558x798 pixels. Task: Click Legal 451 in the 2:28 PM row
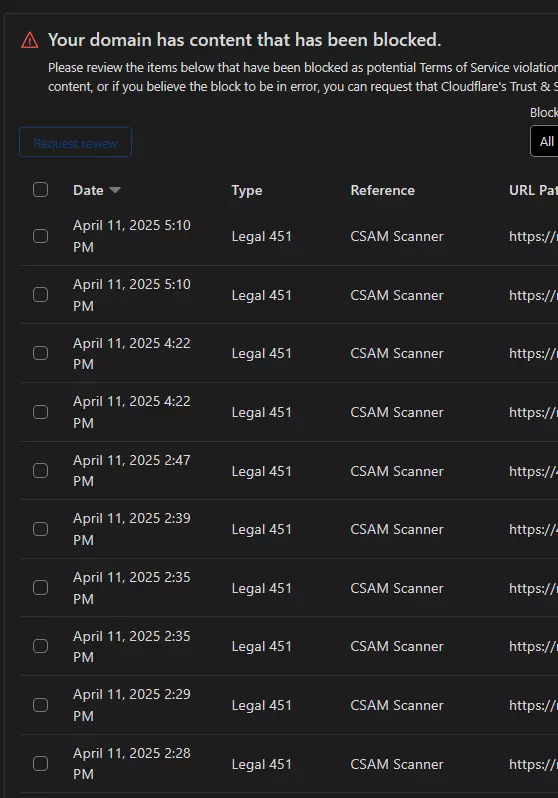pos(262,764)
